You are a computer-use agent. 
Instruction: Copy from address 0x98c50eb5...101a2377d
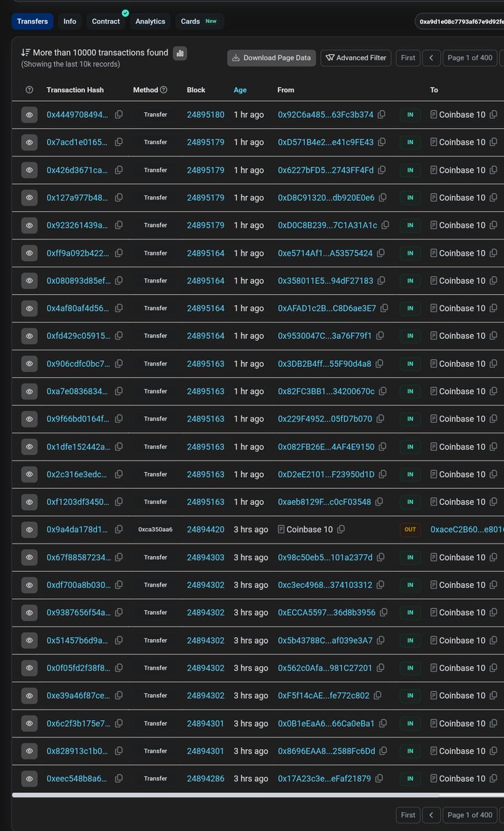(x=381, y=557)
